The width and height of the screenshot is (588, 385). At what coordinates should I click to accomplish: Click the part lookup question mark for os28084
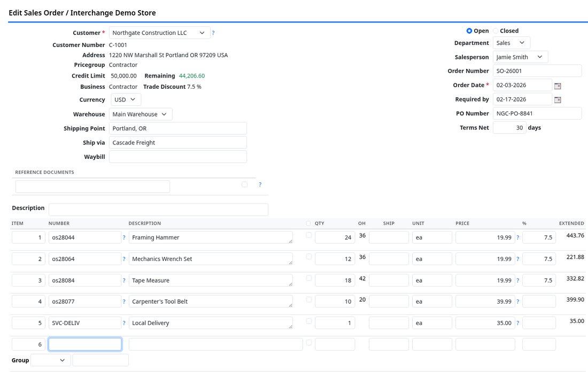[124, 280]
